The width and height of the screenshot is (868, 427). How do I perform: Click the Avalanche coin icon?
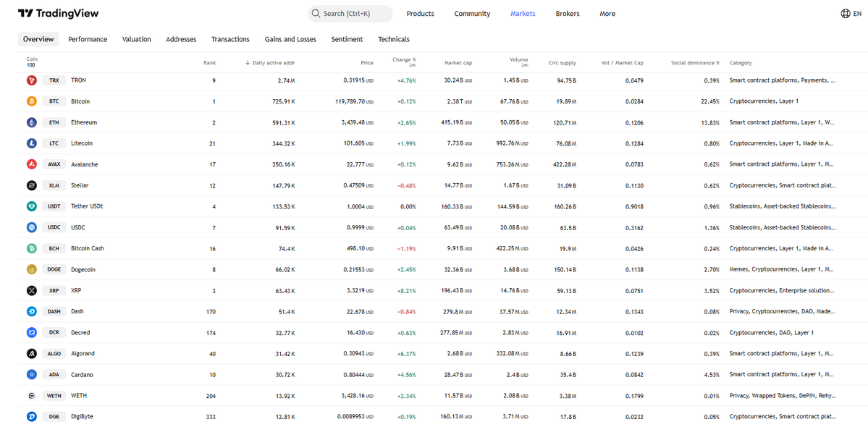click(x=32, y=164)
